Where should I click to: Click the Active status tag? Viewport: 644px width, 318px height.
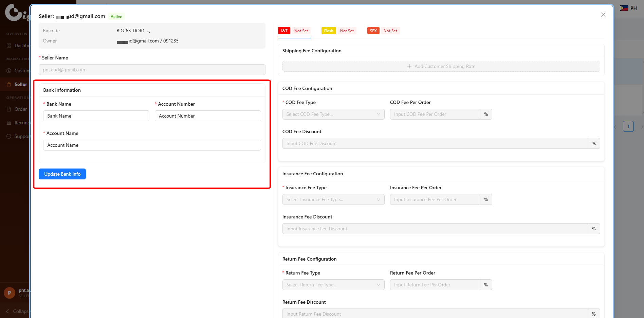coord(116,17)
